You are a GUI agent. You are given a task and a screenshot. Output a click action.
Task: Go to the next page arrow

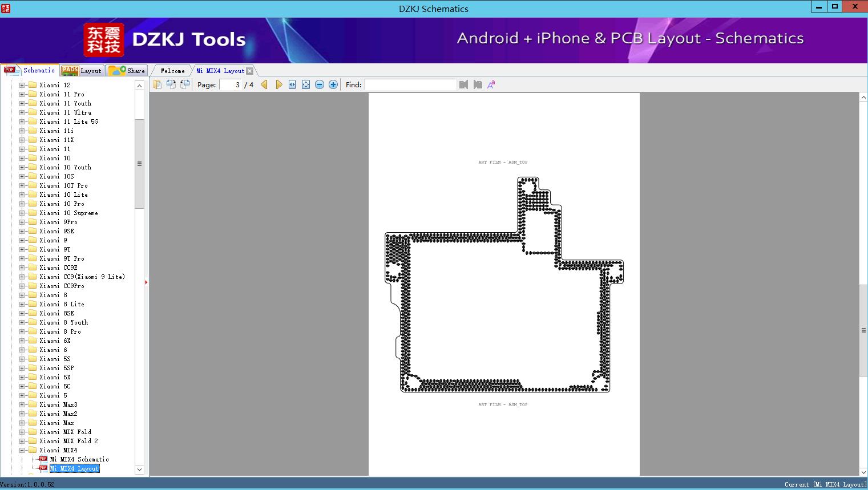pos(278,84)
